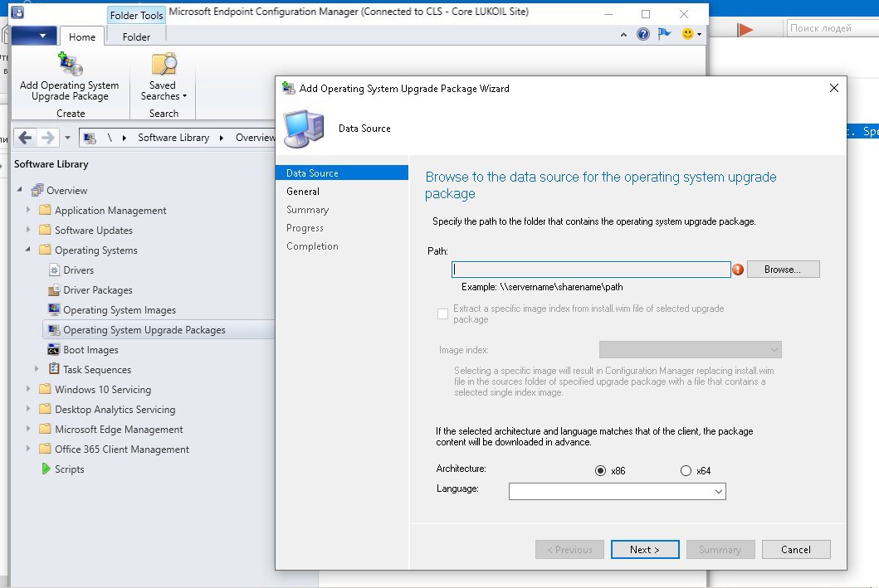This screenshot has height=588, width=879.
Task: Click Software Library in the breadcrumb
Action: [x=173, y=138]
